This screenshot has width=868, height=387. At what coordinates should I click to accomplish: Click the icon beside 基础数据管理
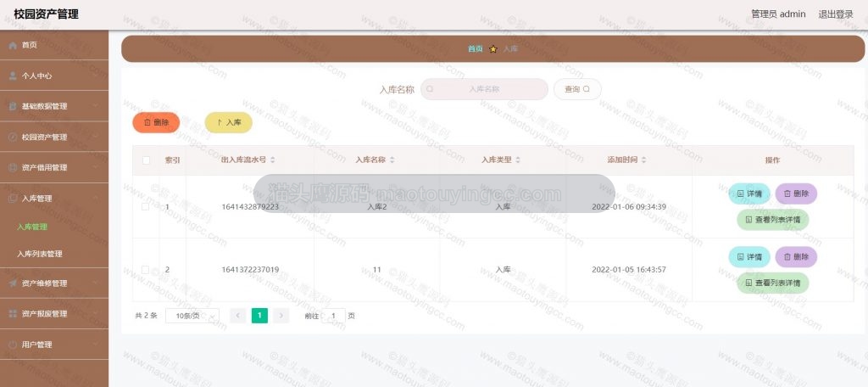pyautogui.click(x=13, y=106)
